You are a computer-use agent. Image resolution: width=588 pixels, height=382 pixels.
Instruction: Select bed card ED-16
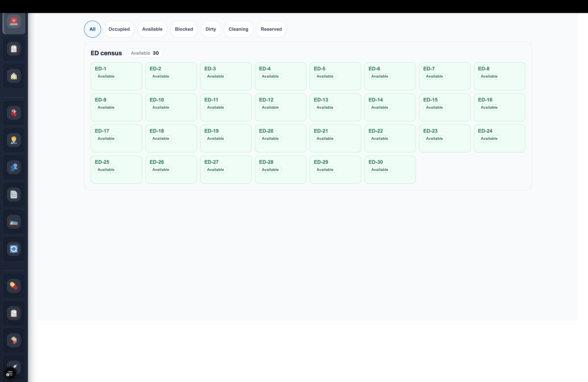(500, 107)
